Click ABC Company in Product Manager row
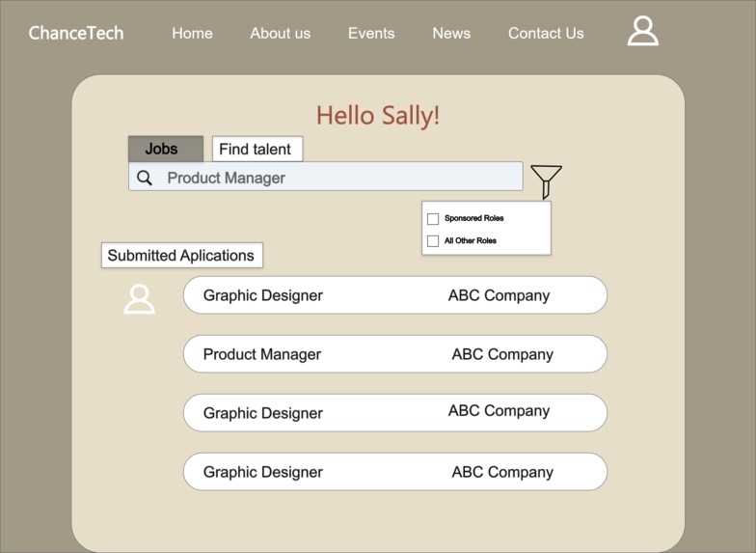This screenshot has width=756, height=553. 502,355
